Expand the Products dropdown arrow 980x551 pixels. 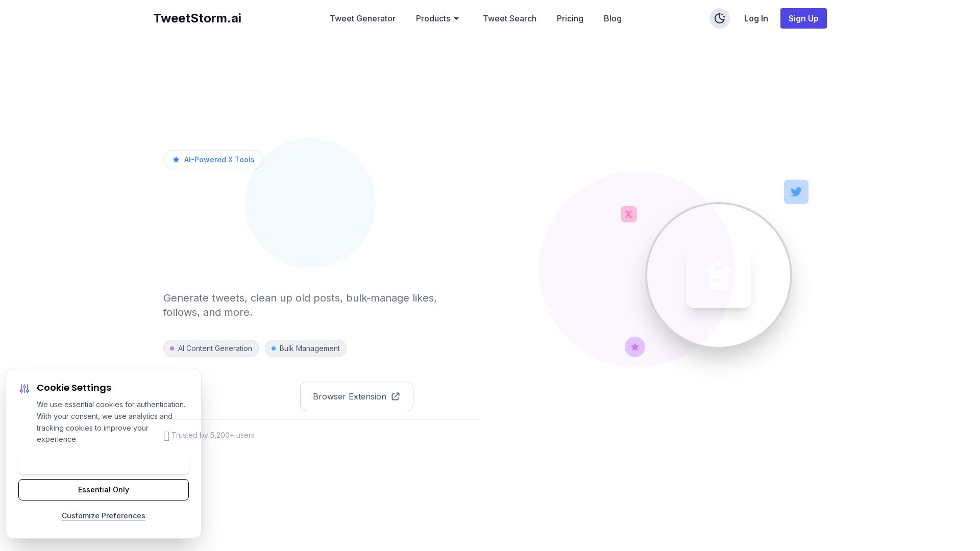pyautogui.click(x=456, y=19)
